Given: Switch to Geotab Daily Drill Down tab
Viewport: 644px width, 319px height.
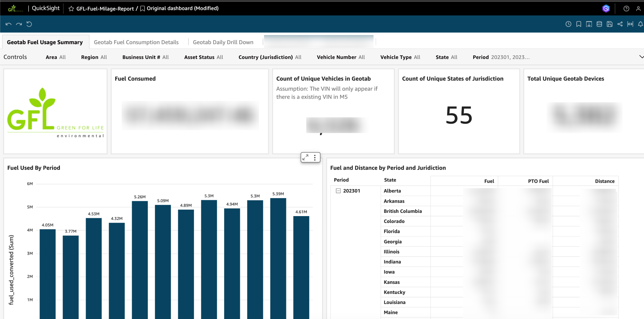Looking at the screenshot, I should click(223, 42).
